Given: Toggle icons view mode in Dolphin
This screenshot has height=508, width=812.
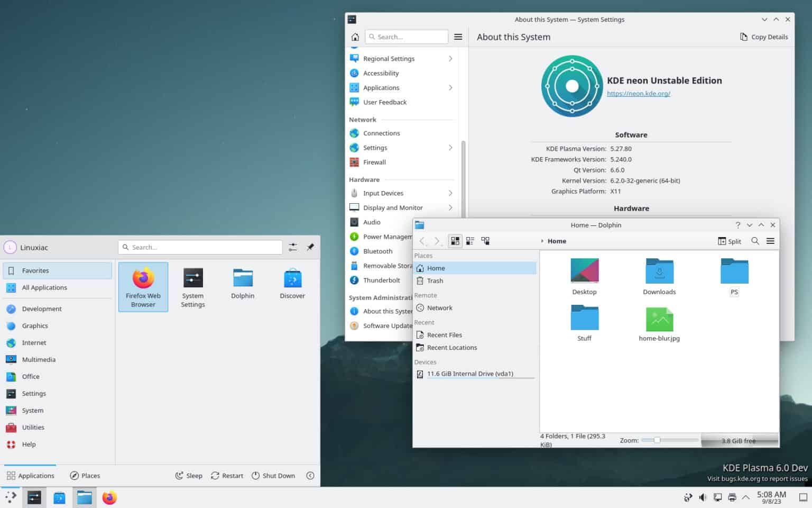Looking at the screenshot, I should coord(455,241).
